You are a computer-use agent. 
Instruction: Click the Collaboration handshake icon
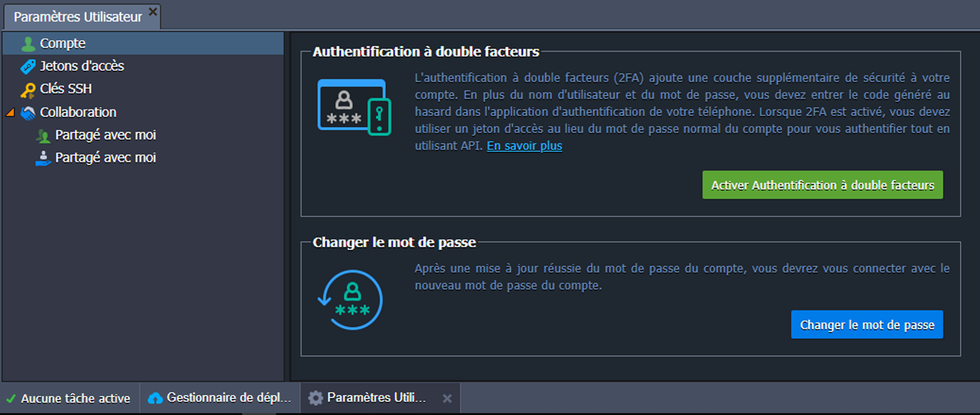(x=28, y=113)
